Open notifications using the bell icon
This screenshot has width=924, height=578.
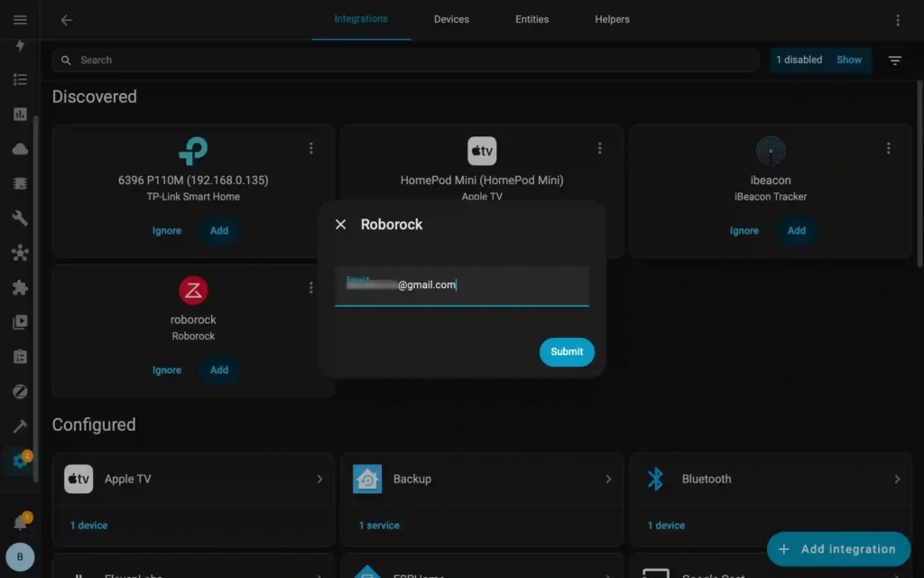pos(20,519)
